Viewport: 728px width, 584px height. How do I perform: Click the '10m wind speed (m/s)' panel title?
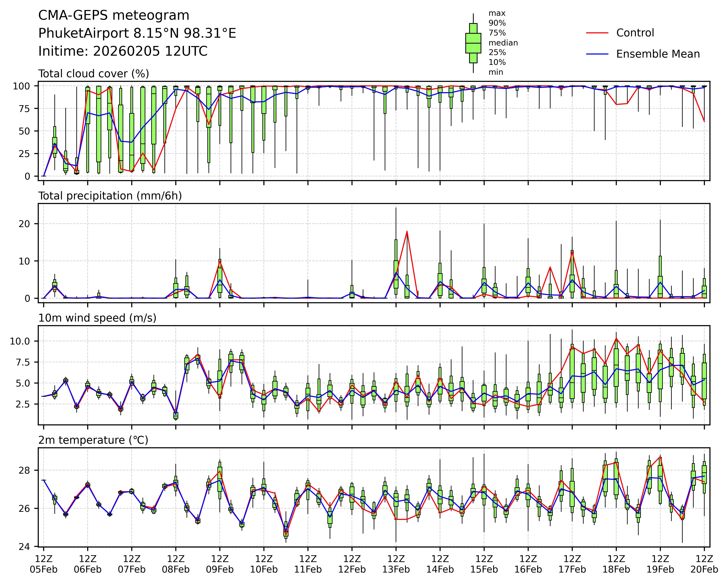click(97, 318)
